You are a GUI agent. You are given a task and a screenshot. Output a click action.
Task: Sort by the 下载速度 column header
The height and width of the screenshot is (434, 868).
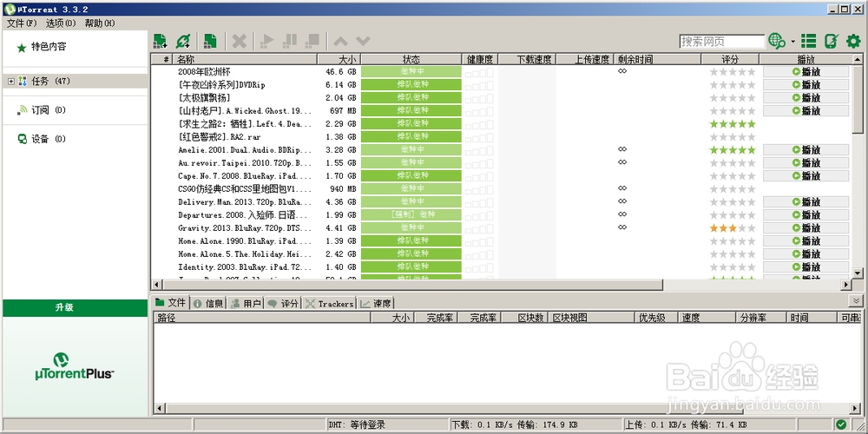(528, 59)
